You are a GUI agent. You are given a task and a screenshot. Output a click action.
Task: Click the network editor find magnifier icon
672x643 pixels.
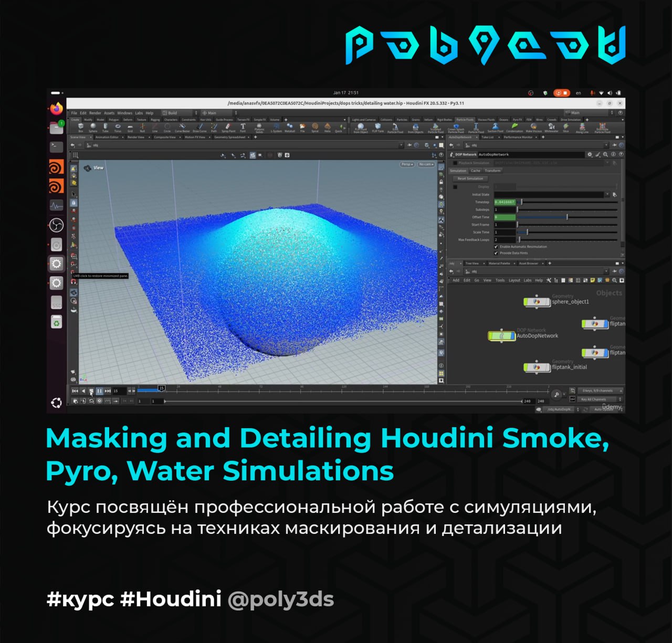tap(614, 280)
